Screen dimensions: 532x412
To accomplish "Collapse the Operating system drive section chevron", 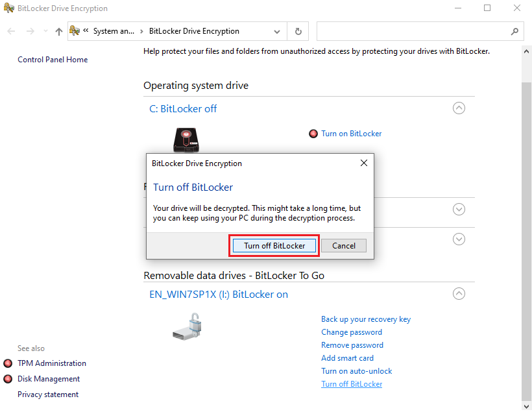I will (x=459, y=108).
